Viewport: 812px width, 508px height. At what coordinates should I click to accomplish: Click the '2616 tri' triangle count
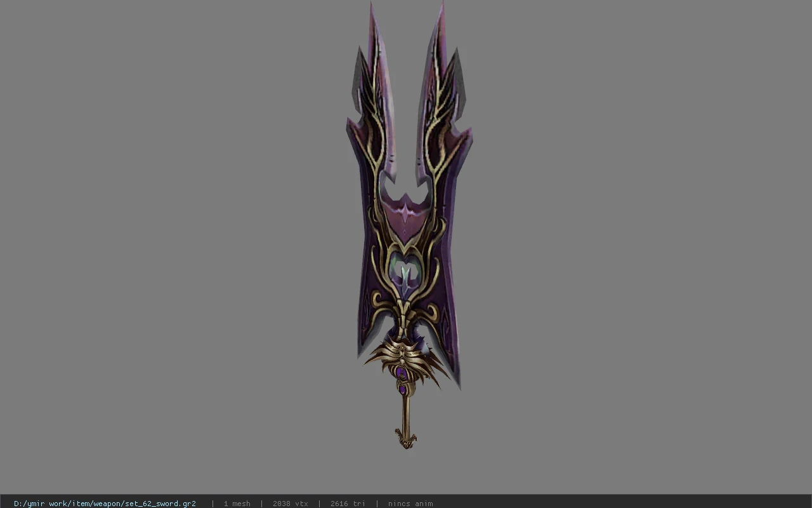tap(348, 504)
